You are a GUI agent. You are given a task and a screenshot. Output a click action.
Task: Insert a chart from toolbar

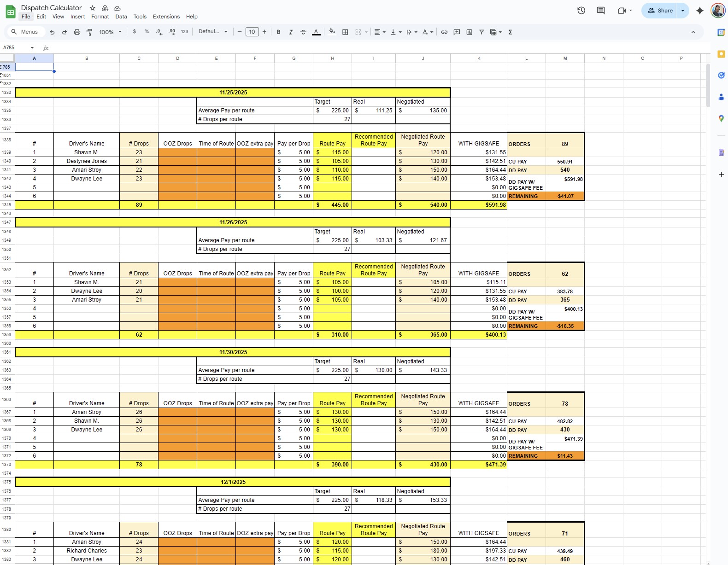(x=469, y=32)
